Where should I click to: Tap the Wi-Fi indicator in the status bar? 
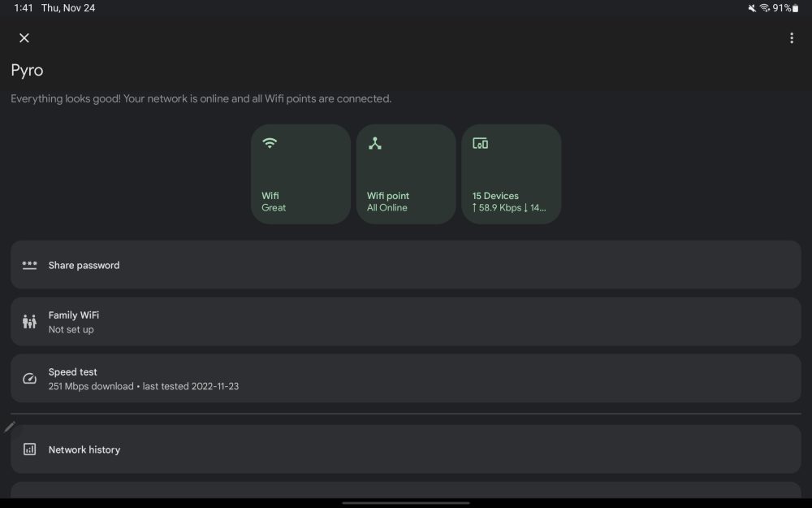pos(764,8)
